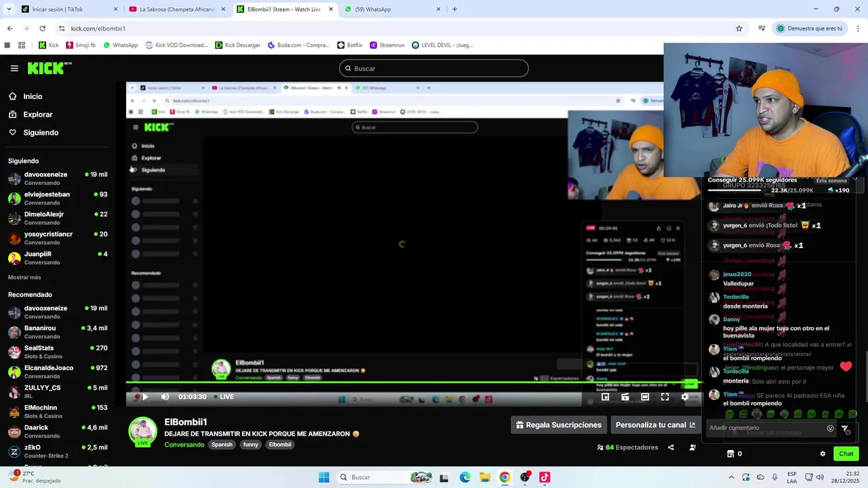868x488 pixels.
Task: Open File Explorer from taskbar
Action: click(x=485, y=477)
